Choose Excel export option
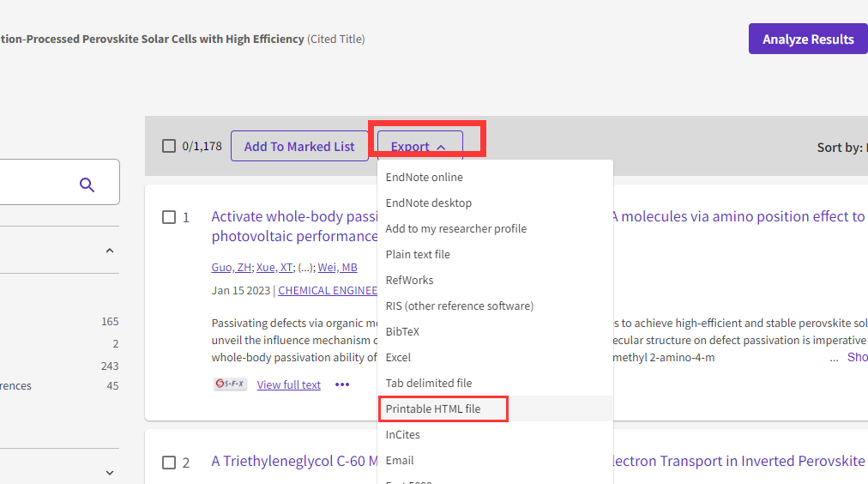Image resolution: width=868 pixels, height=484 pixels. (398, 358)
